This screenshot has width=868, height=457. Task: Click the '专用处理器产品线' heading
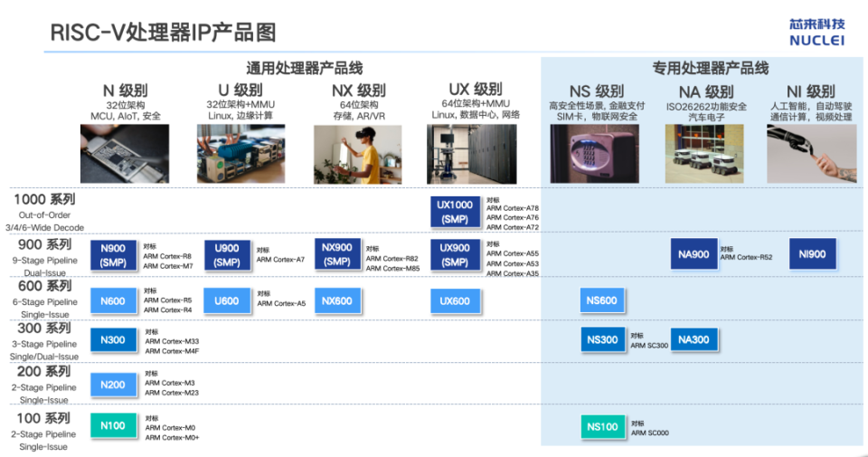pos(711,68)
